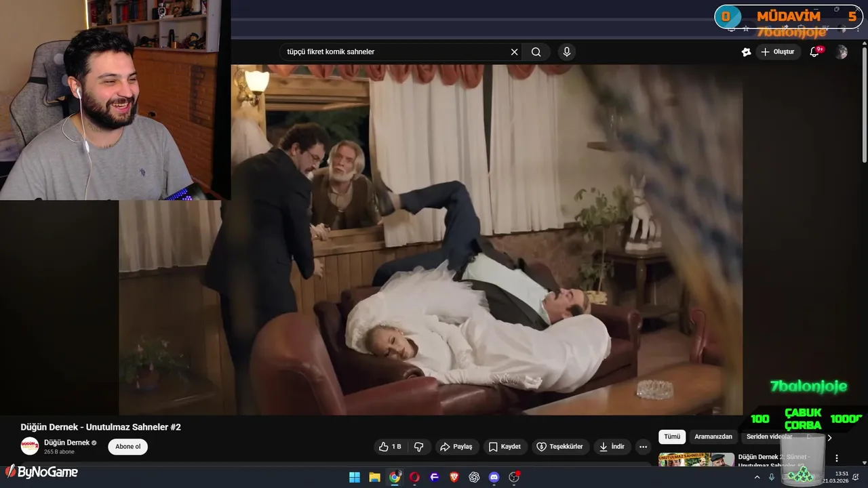Screen dimensions: 868x488
Task: Click the Teşekkürler thanks button
Action: tap(560, 447)
